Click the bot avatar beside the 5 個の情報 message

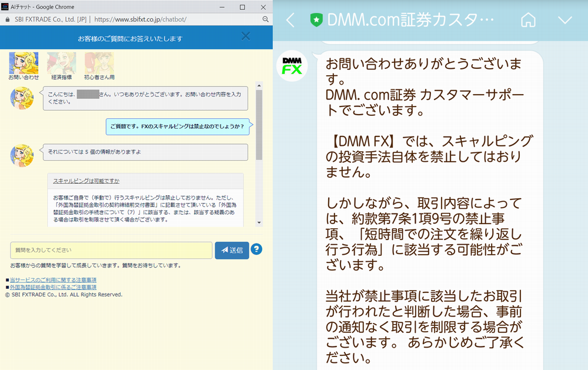[22, 155]
